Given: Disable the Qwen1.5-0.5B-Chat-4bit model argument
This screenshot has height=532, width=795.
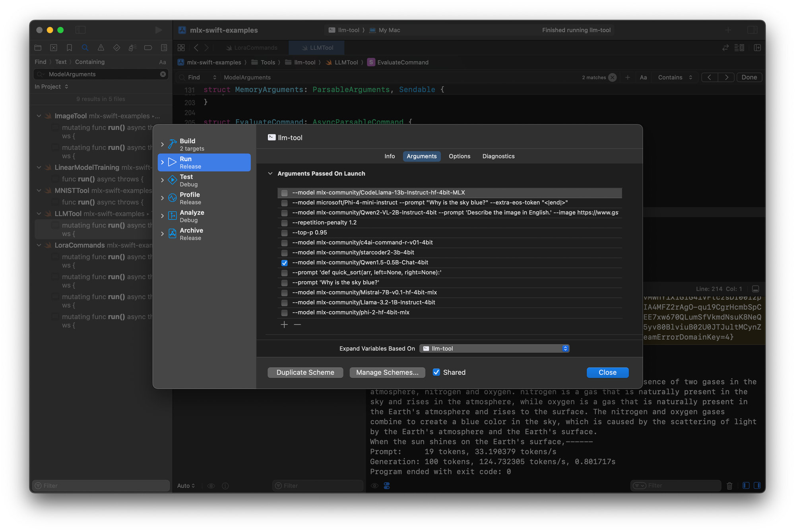Looking at the screenshot, I should pyautogui.click(x=284, y=263).
